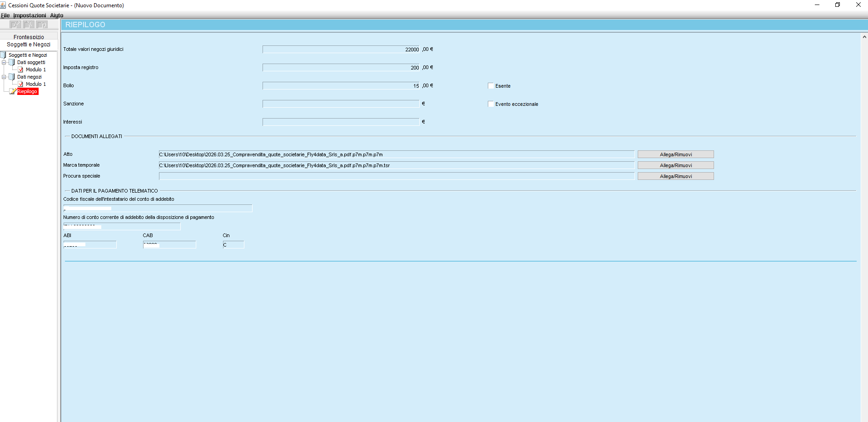Close the Cessioni Quote Societarie window
The height and width of the screenshot is (422, 868).
click(858, 5)
